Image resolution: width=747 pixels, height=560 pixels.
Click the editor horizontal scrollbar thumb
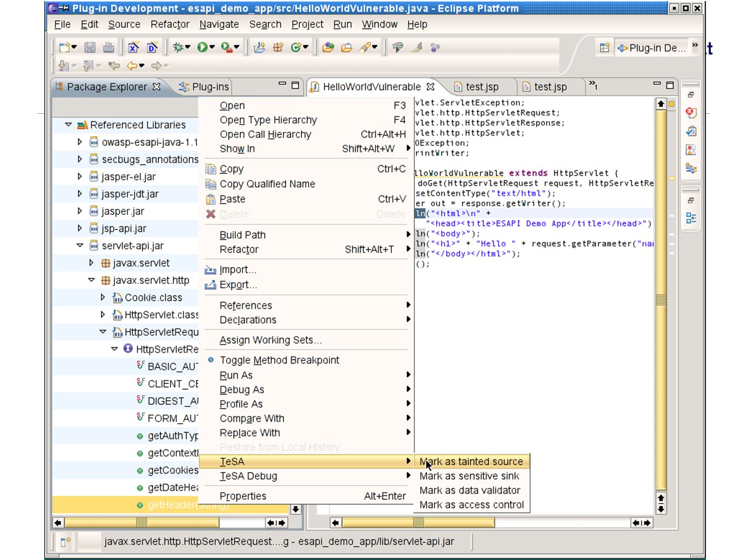tap(419, 523)
